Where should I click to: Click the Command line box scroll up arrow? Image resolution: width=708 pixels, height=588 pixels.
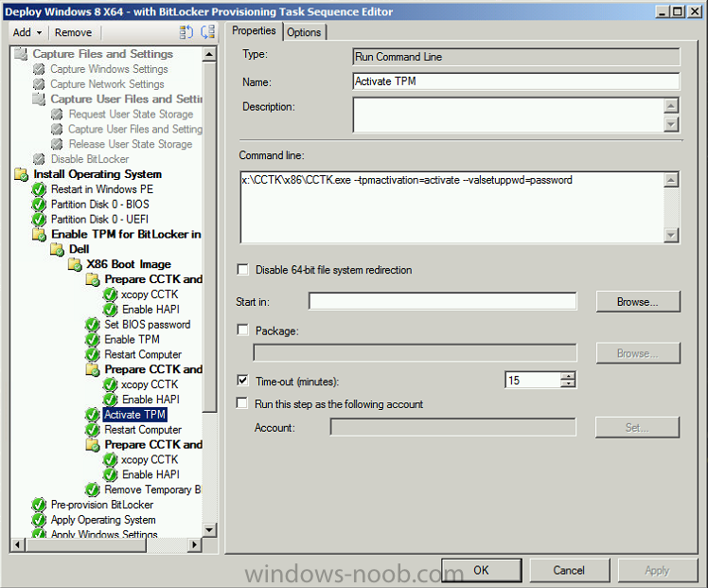(x=671, y=180)
